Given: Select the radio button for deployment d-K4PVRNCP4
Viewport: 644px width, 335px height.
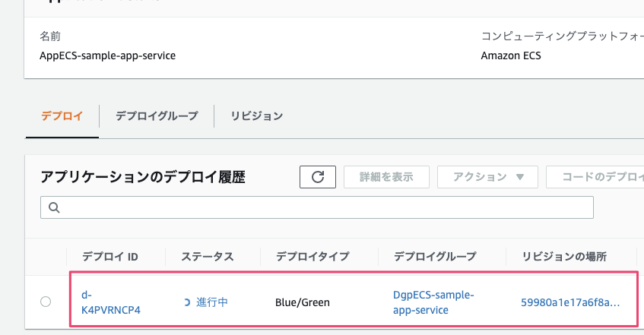Looking at the screenshot, I should [46, 302].
